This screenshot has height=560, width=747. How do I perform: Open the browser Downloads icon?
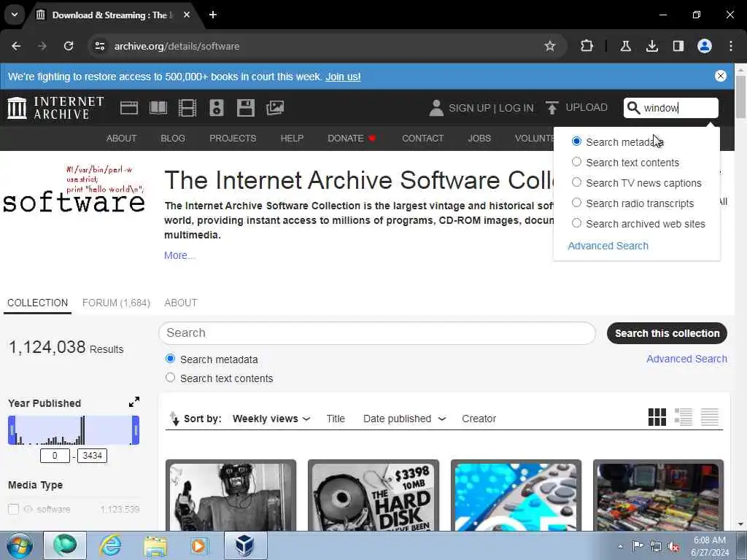pyautogui.click(x=651, y=46)
